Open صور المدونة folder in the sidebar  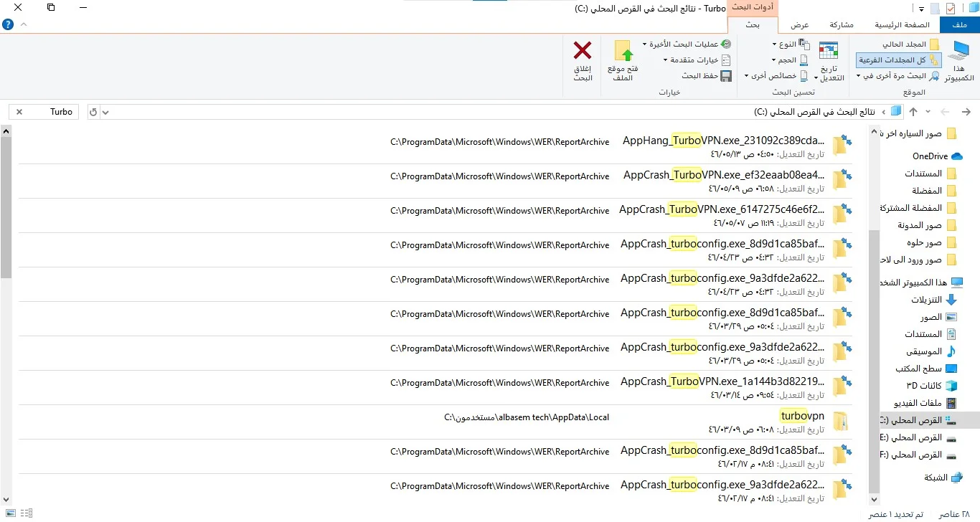pyautogui.click(x=927, y=225)
